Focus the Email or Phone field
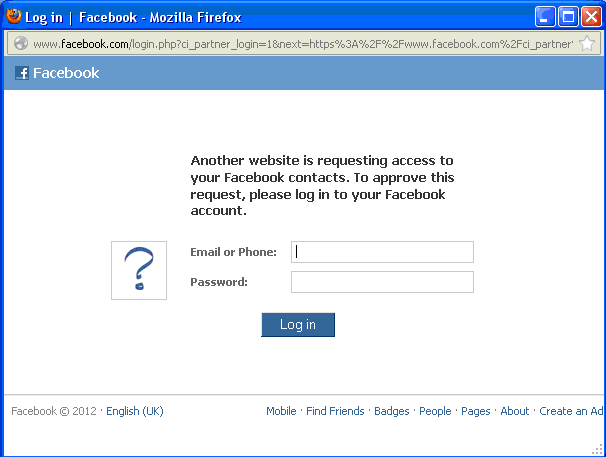The height and width of the screenshot is (457, 606). (x=382, y=252)
